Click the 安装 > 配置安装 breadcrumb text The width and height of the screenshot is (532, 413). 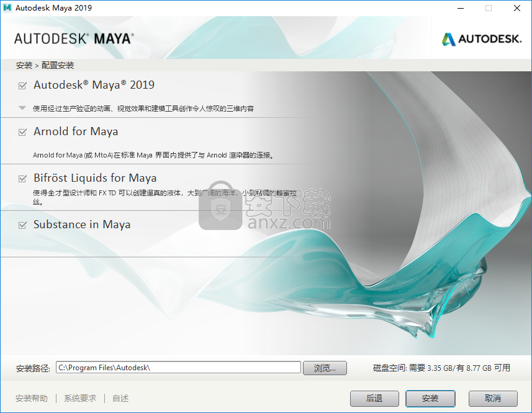tap(45, 65)
